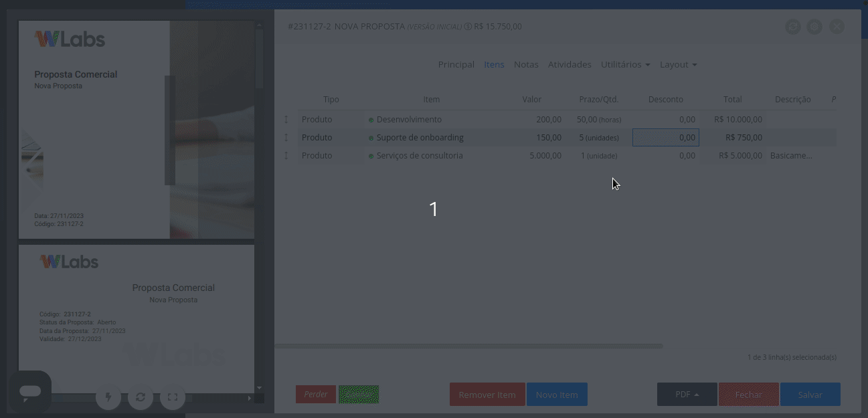The image size is (868, 418).
Task: Open the Utilitários dropdown menu
Action: click(624, 64)
